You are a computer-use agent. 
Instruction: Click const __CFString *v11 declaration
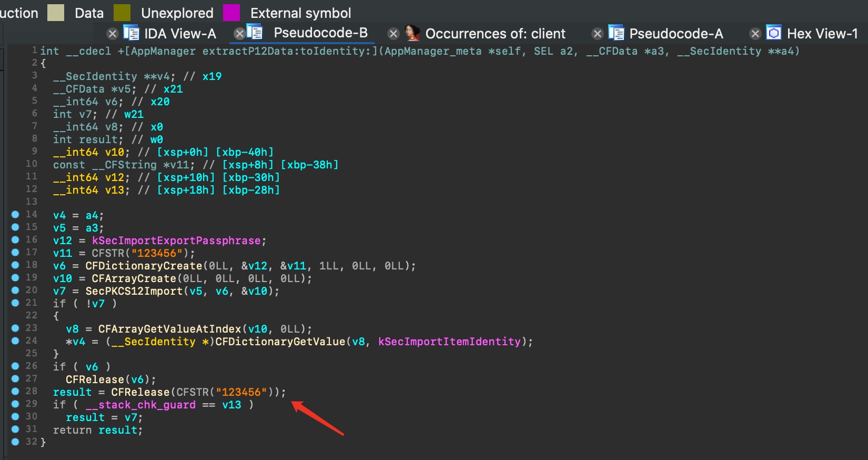pyautogui.click(x=124, y=165)
